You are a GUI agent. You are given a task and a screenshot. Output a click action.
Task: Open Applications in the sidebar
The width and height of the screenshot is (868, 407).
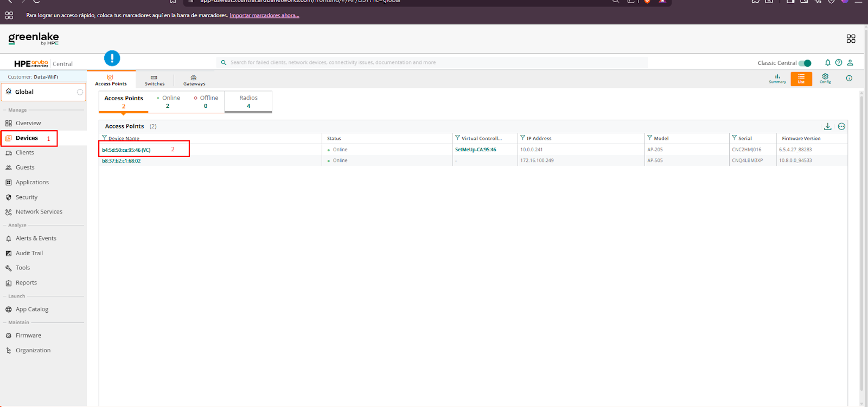pos(32,182)
